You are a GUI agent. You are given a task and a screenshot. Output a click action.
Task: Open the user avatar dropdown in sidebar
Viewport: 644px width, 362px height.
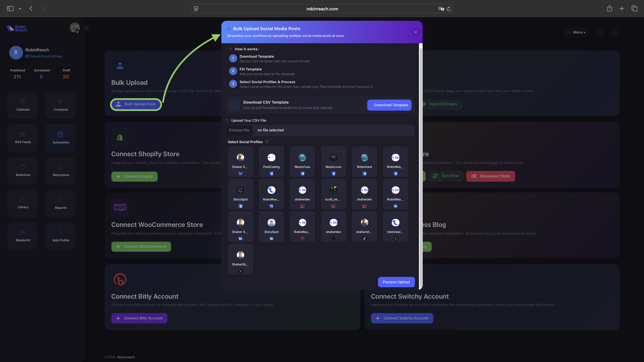coord(75,27)
